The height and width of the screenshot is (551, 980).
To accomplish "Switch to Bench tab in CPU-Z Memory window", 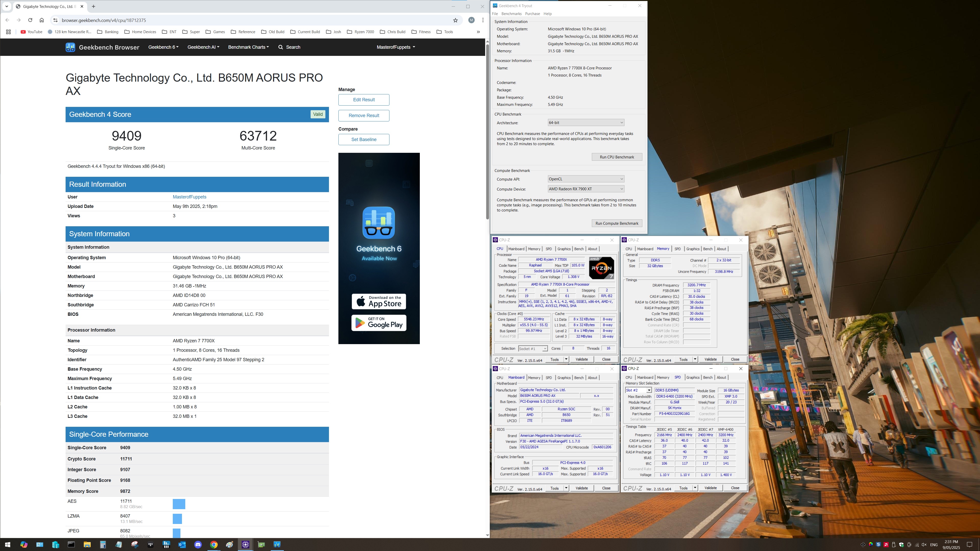I will click(708, 249).
